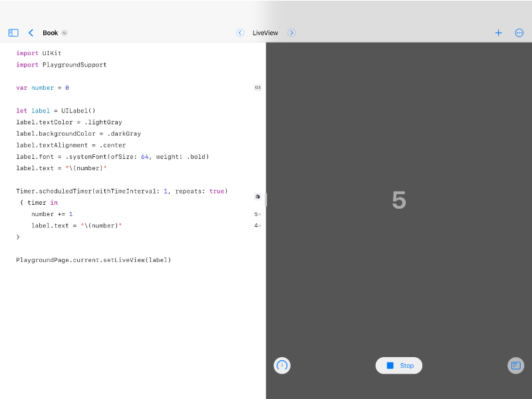Stop the running playground
The image size is (532, 399).
point(399,365)
